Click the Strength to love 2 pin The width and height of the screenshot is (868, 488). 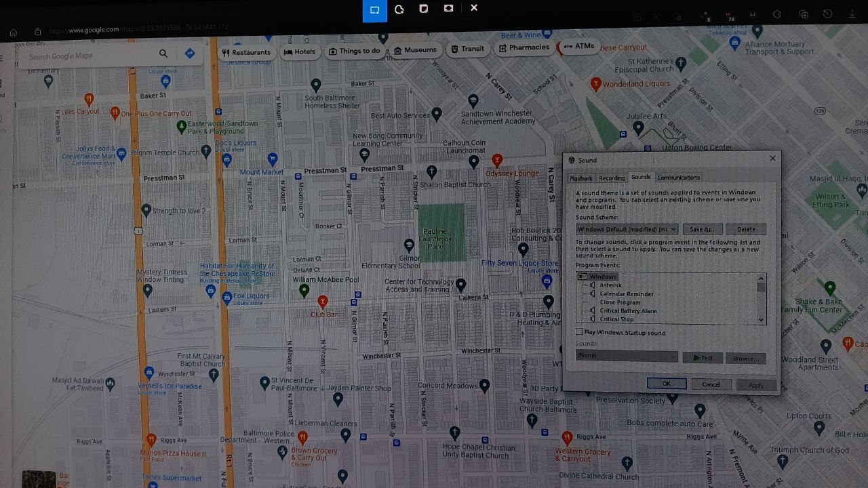(146, 211)
